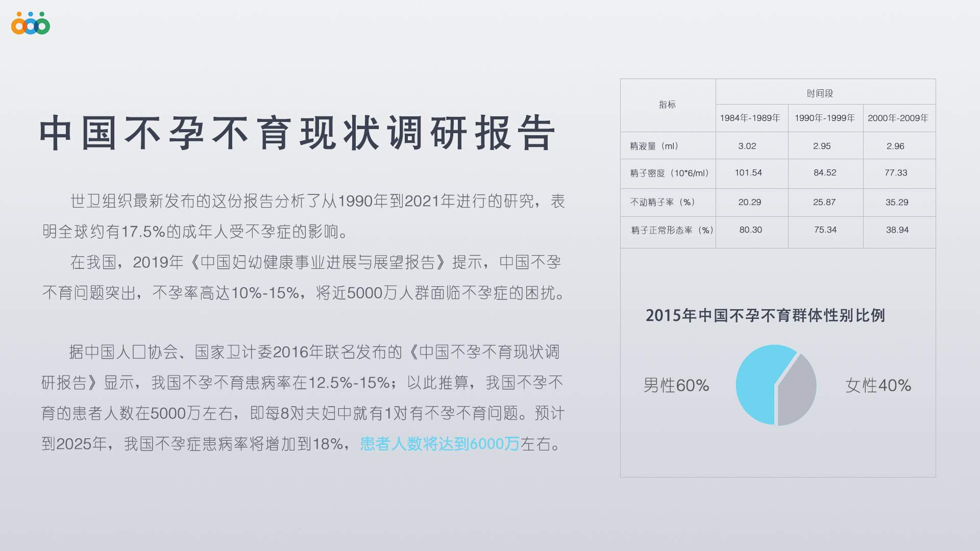This screenshot has width=980, height=551.
Task: Click the paragraph starting with 据中国人口协会
Action: click(303, 398)
